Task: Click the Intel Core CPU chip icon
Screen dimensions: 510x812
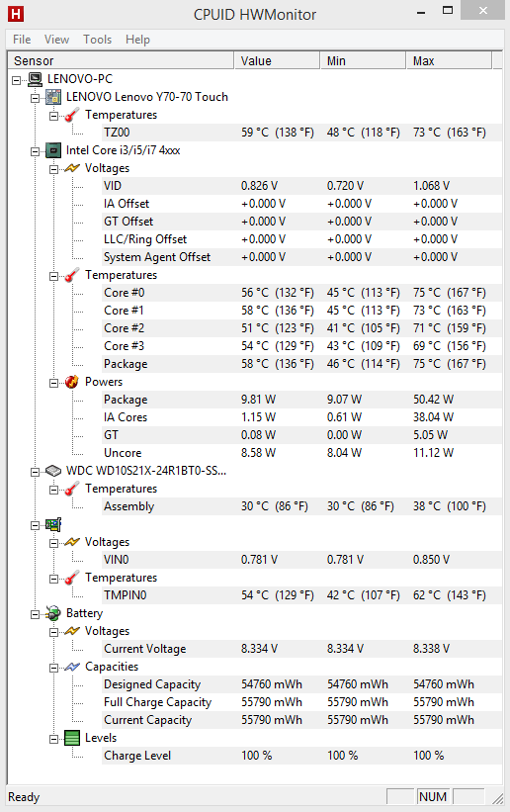Action: point(53,150)
